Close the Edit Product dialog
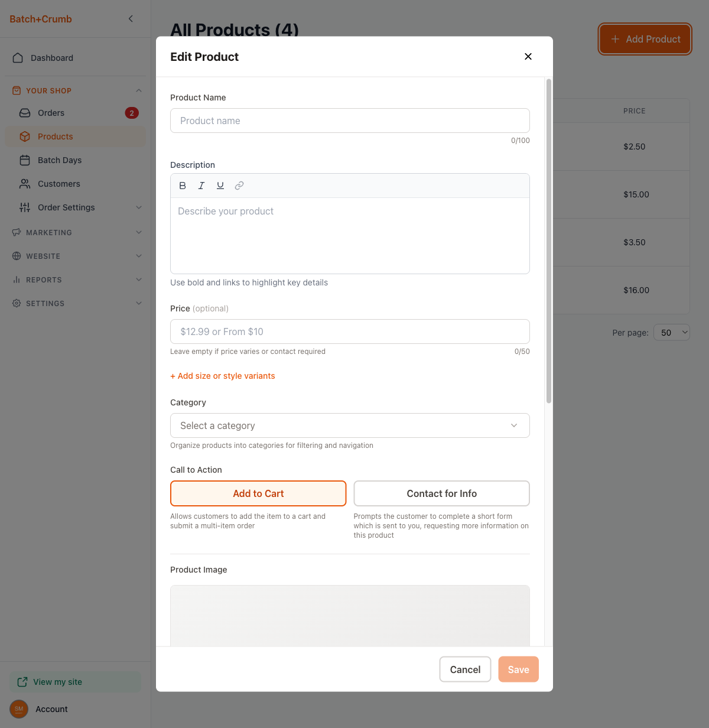This screenshot has height=728, width=709. (528, 57)
